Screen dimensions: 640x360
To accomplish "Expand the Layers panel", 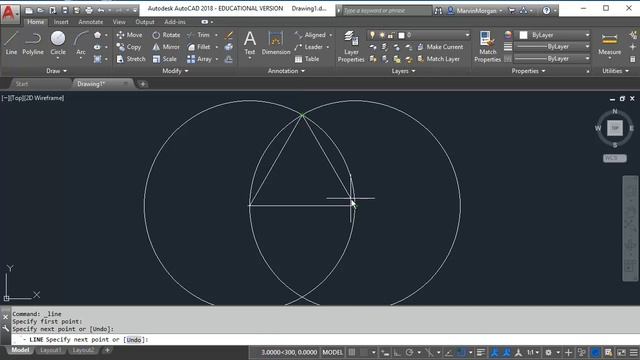I will [403, 71].
